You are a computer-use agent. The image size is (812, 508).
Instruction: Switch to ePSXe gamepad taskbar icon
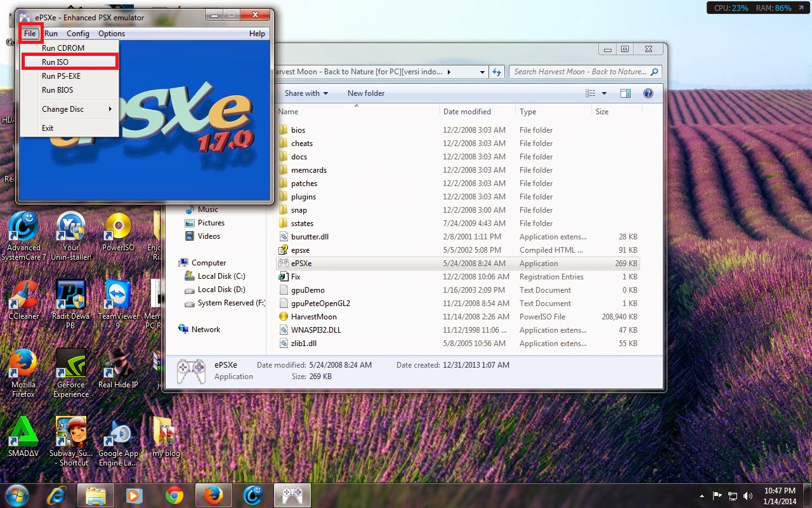292,495
